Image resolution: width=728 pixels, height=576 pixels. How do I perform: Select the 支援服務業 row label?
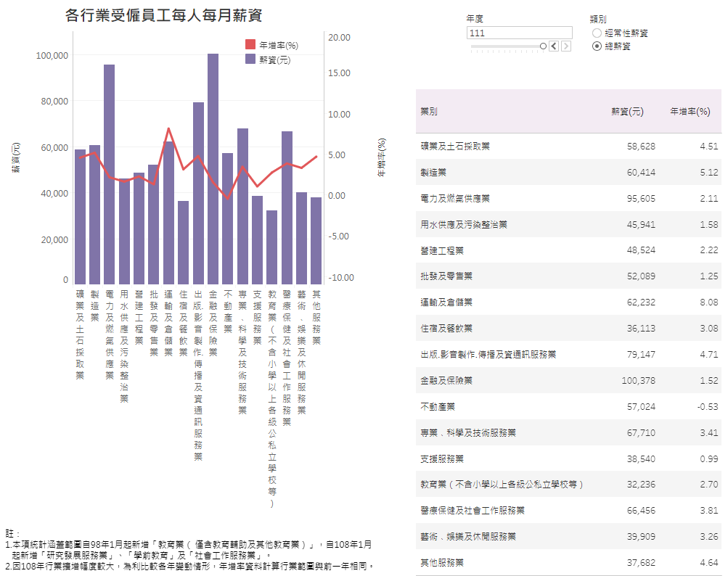pos(442,458)
